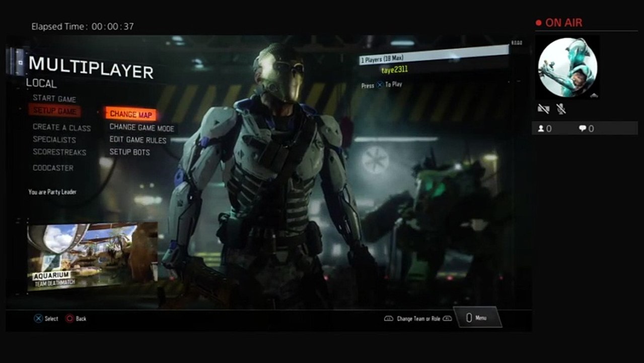Click the cross button Select prompt icon
Viewport: 644px width, 363px height.
tap(38, 319)
